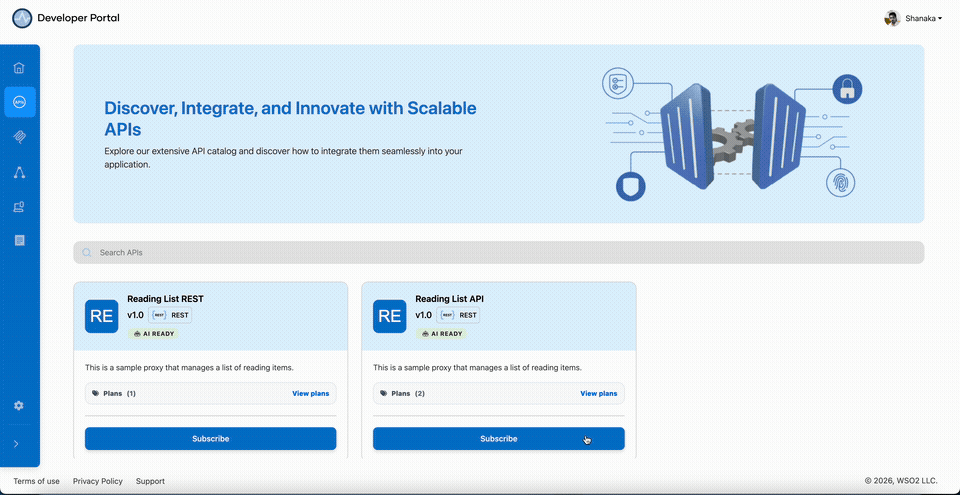Click Plans tag icon on Reading List API
The width and height of the screenshot is (960, 495).
coord(384,393)
